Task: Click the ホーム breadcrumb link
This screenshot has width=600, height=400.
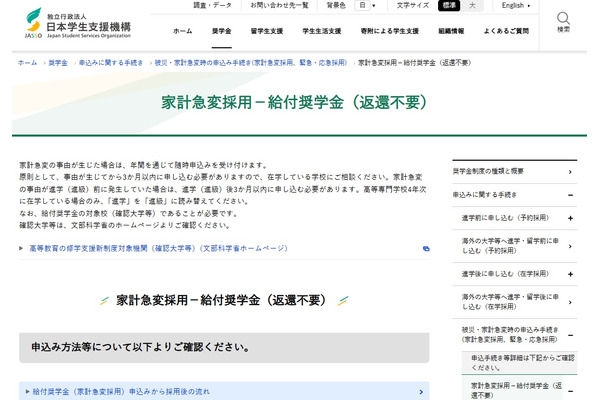Action: 27,63
